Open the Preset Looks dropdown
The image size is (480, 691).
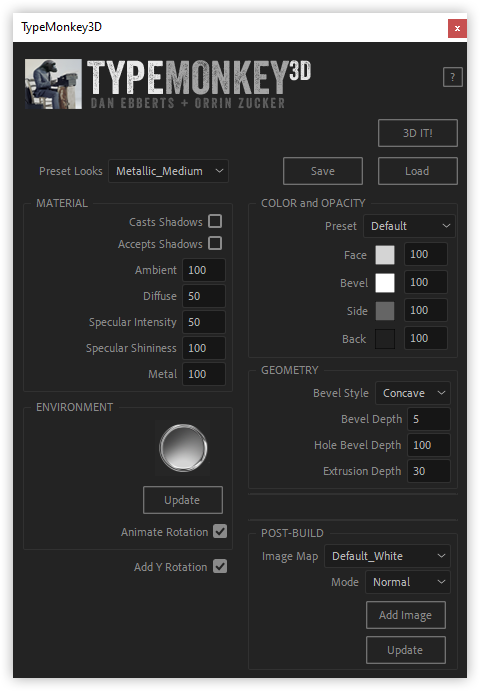[x=168, y=171]
